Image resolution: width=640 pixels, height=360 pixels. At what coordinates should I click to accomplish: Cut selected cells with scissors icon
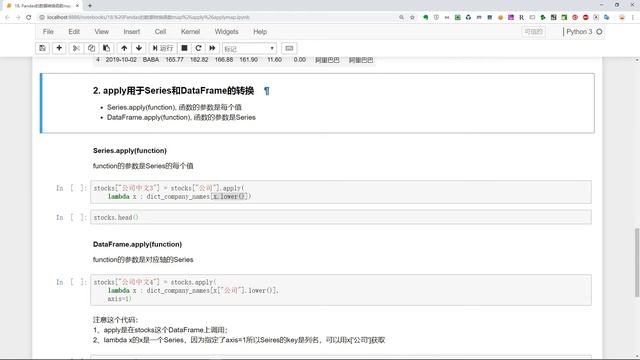[x=76, y=48]
